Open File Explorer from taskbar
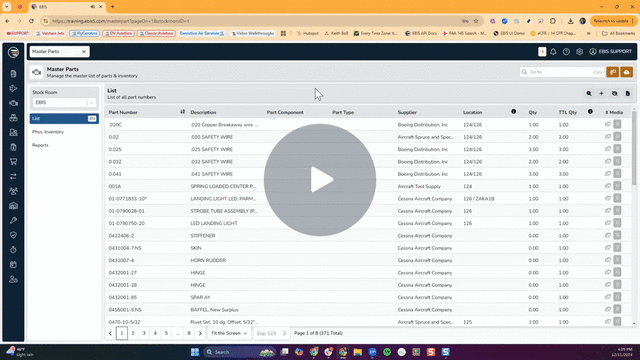Viewport: 640px width, 360px height. pos(358,352)
